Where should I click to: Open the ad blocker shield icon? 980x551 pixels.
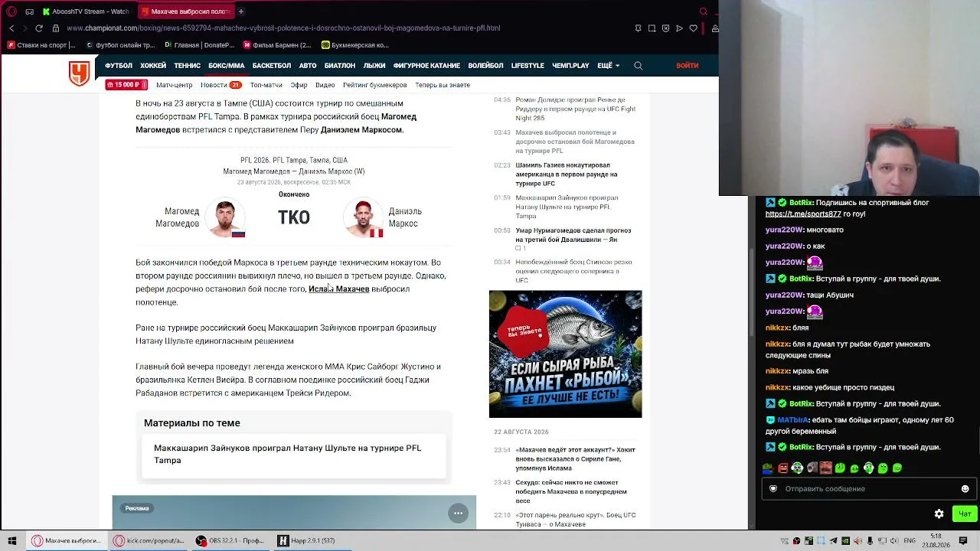click(x=665, y=28)
